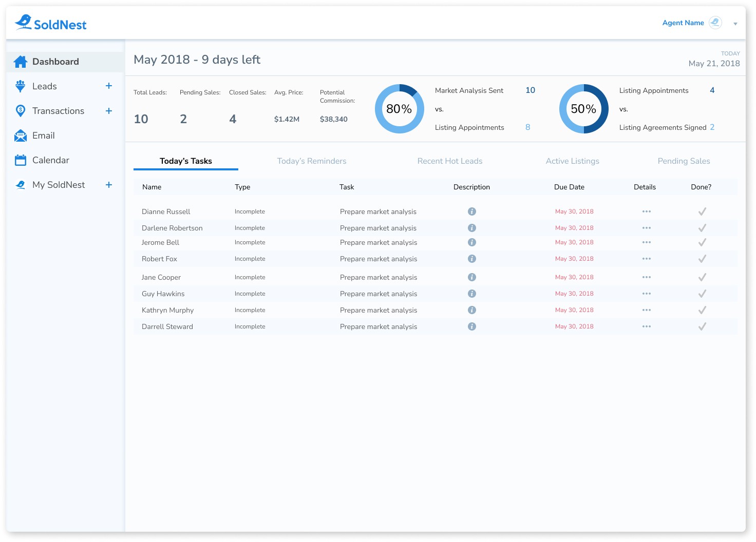The width and height of the screenshot is (756, 542).
Task: Open Transactions menu item
Action: 58,111
